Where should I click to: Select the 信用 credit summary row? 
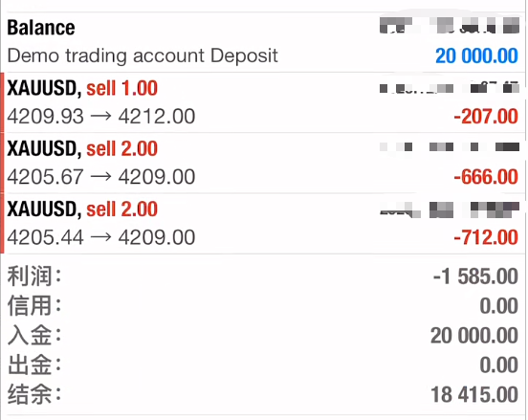point(263,306)
